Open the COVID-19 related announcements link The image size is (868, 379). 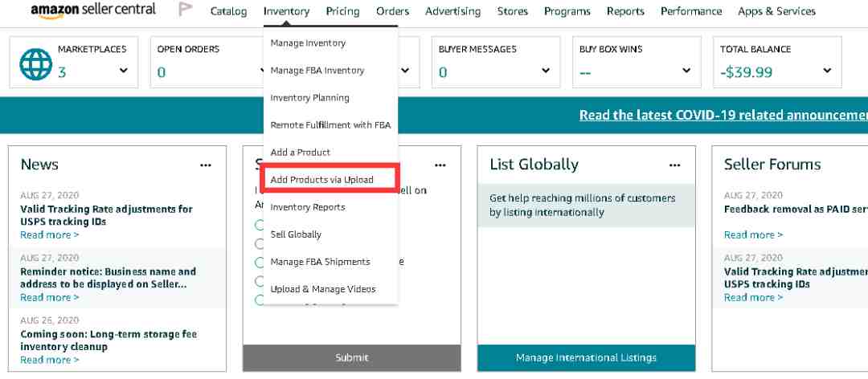click(723, 115)
